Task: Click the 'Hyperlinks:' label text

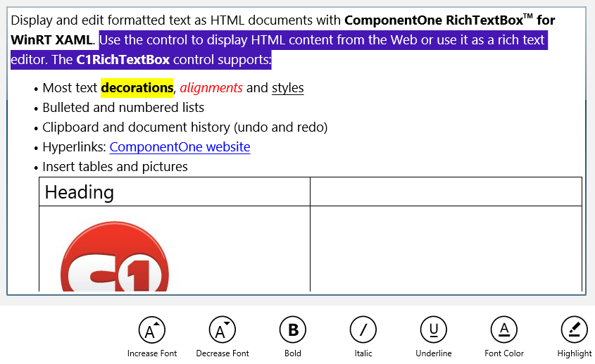Action: [75, 147]
